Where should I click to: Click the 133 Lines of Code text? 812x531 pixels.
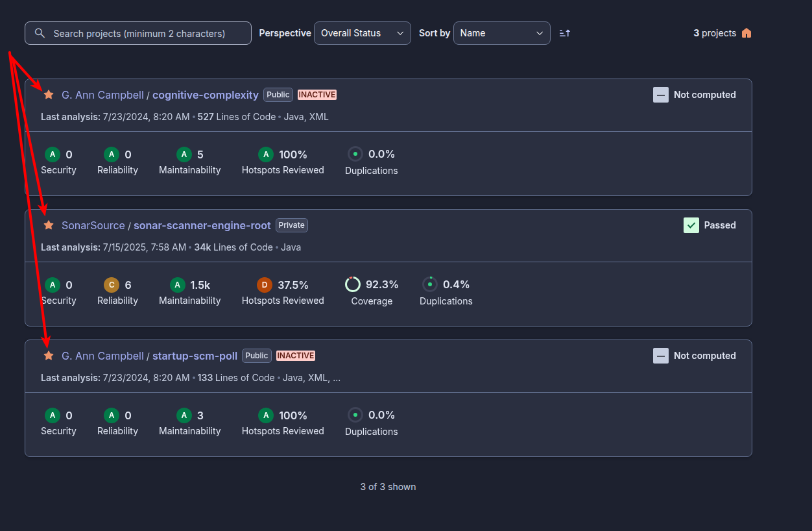click(236, 378)
